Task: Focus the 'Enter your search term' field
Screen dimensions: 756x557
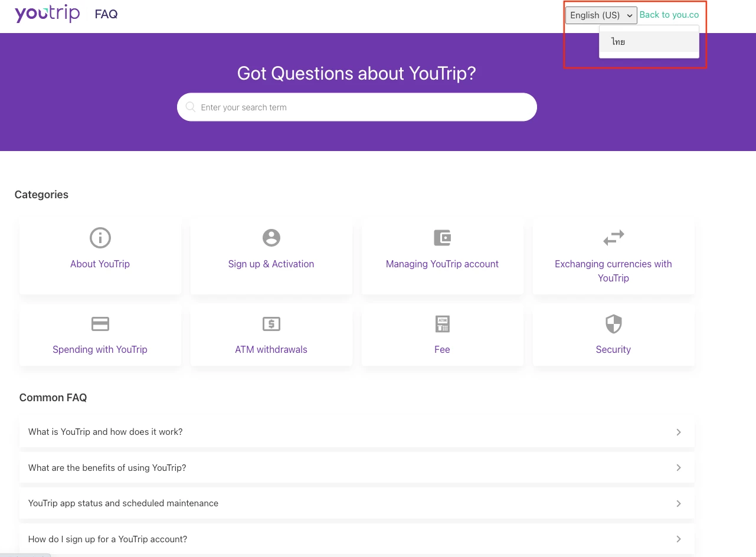Action: 357,107
